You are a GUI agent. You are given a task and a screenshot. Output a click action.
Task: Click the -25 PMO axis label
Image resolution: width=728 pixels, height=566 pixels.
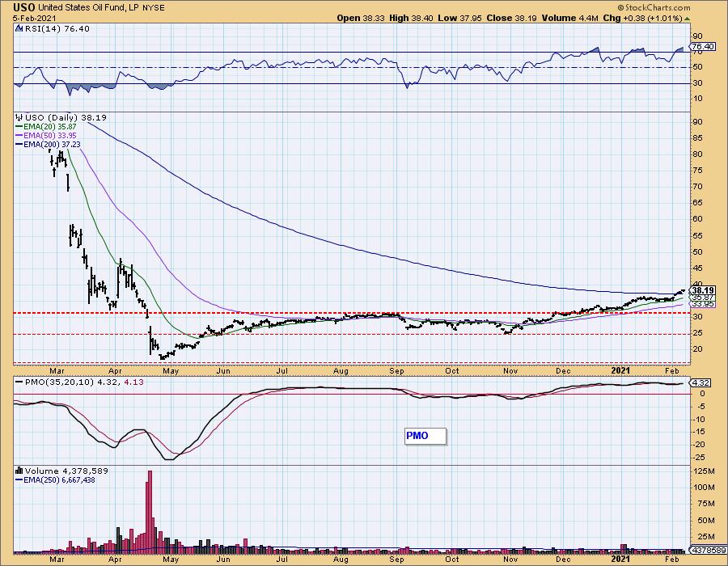tap(700, 458)
